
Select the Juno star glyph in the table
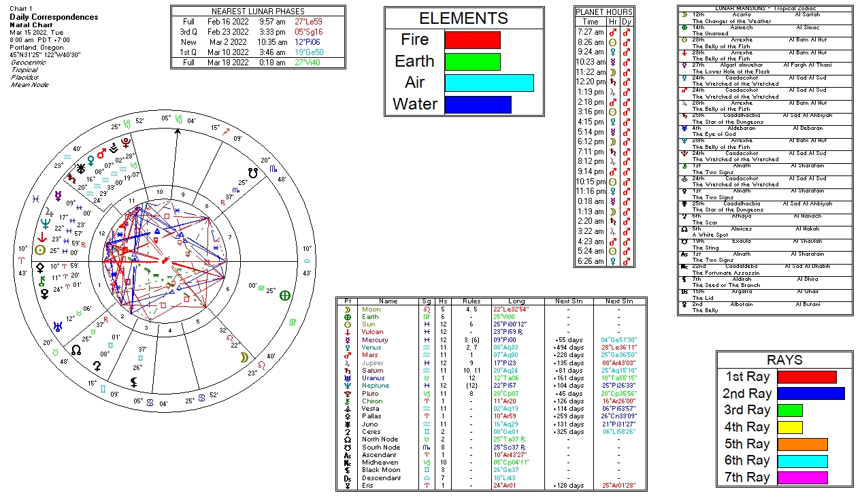click(348, 424)
